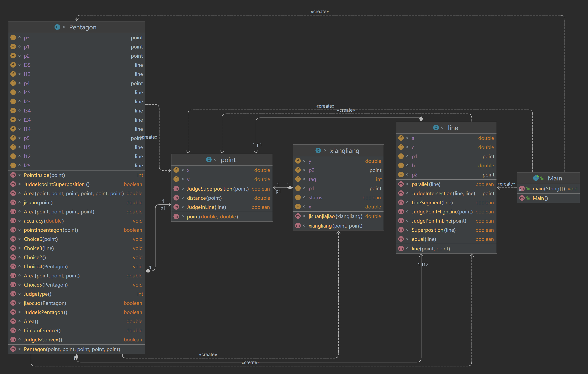Click the point class icon in header

click(209, 160)
